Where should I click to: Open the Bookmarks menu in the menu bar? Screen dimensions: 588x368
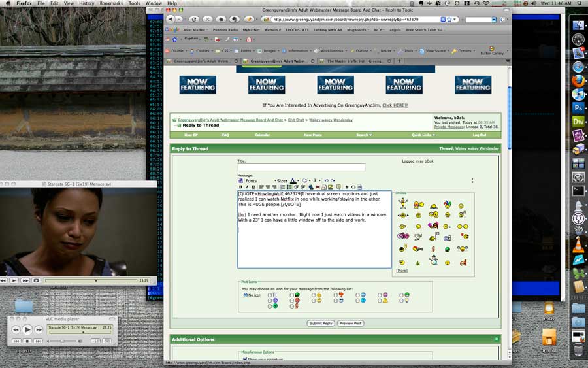[111, 3]
